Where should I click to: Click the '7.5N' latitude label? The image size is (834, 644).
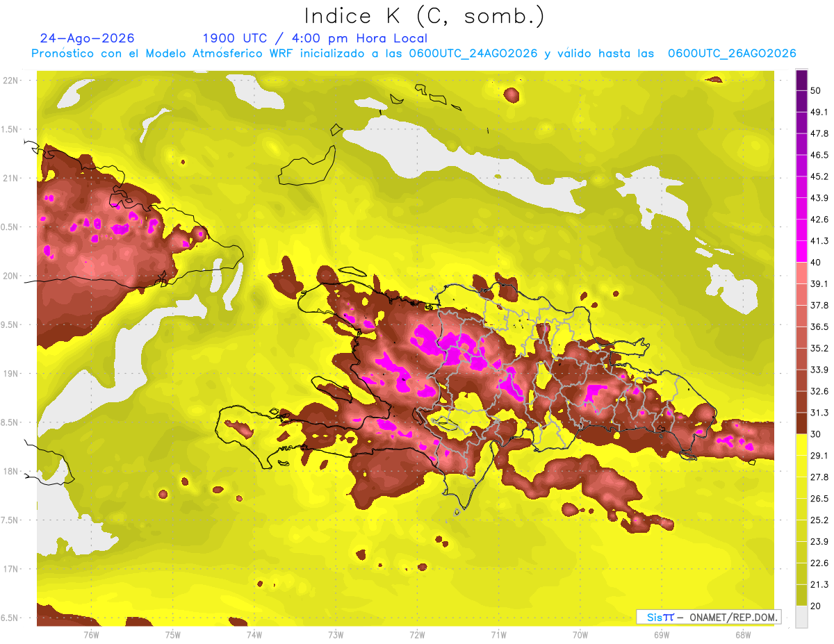coord(10,520)
